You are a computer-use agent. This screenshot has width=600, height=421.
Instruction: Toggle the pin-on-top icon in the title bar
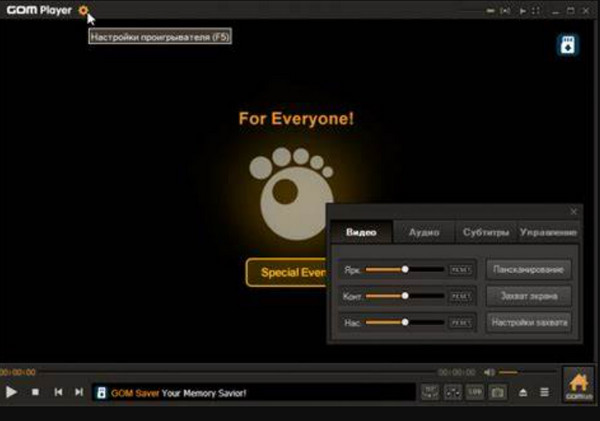[x=505, y=11]
